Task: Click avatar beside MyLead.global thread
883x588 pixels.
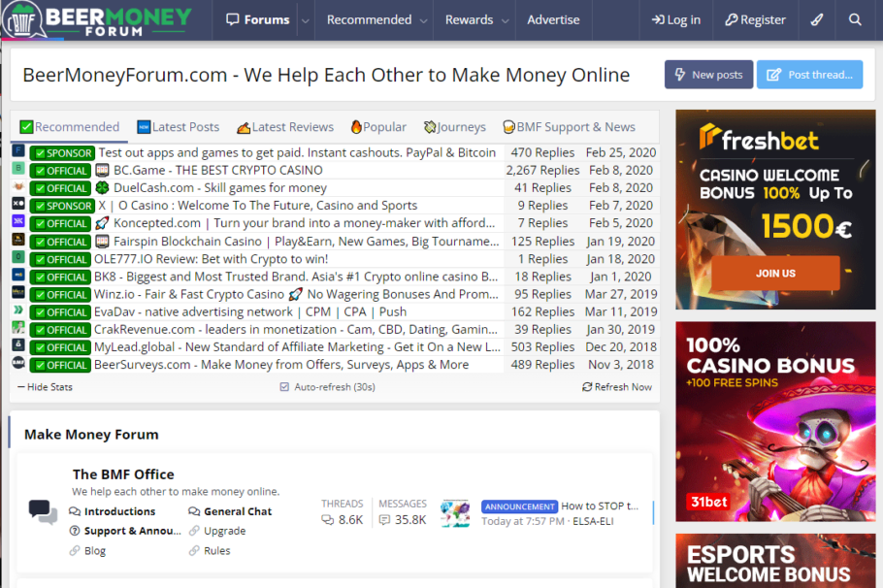Action: [18, 344]
